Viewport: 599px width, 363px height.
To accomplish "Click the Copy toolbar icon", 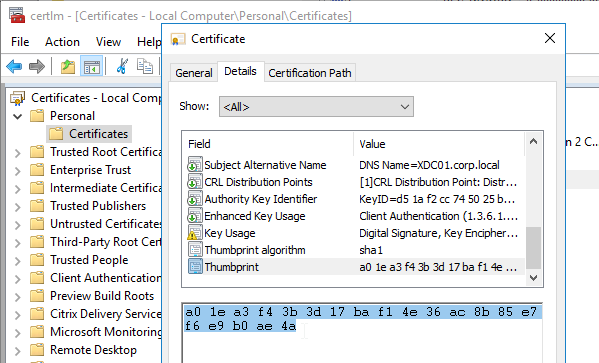I will [145, 66].
